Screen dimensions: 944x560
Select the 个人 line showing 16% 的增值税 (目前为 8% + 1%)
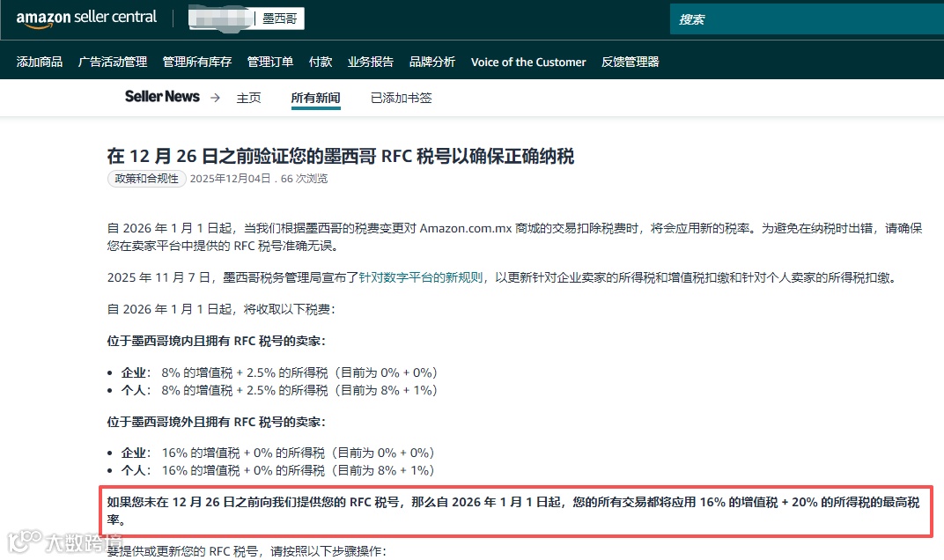[277, 470]
